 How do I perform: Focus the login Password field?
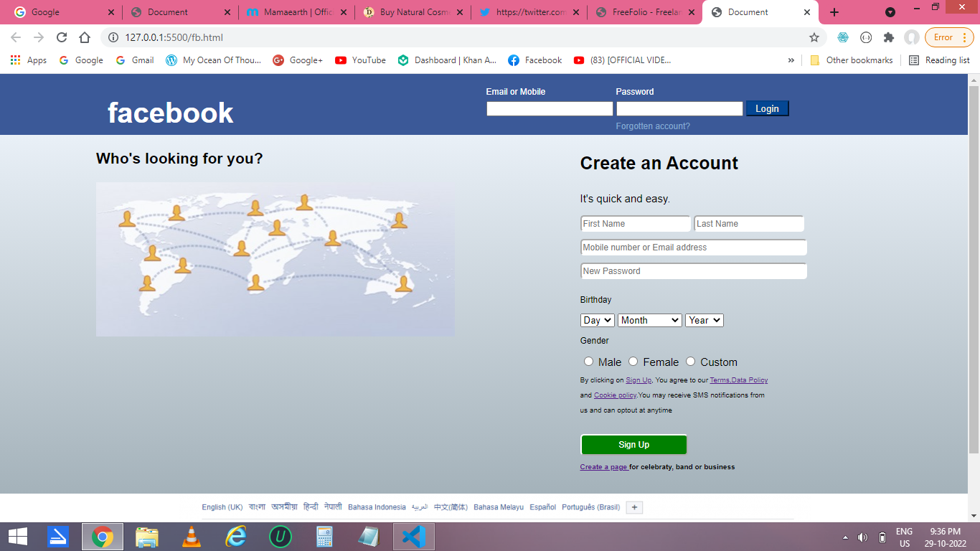(679, 108)
